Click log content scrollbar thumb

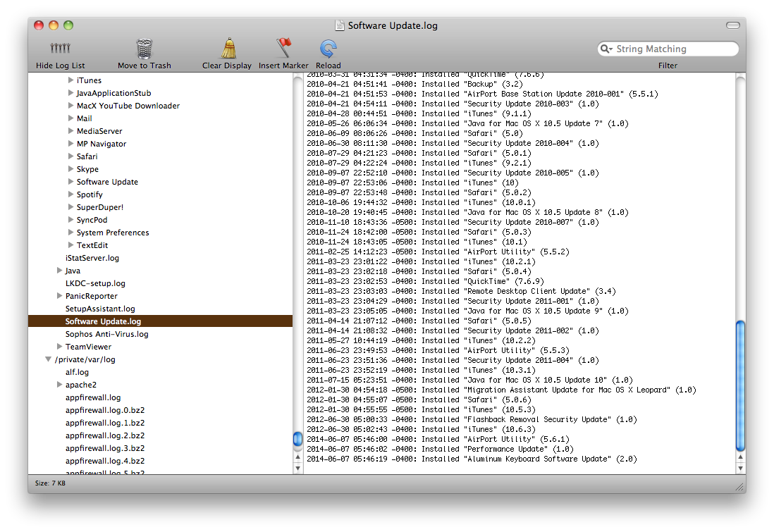(x=740, y=386)
